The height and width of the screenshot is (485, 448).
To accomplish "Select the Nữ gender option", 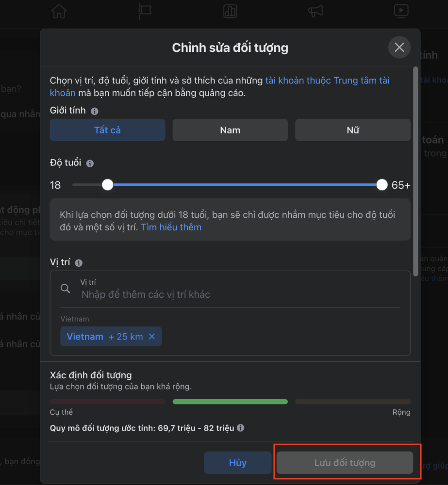I will pyautogui.click(x=353, y=130).
